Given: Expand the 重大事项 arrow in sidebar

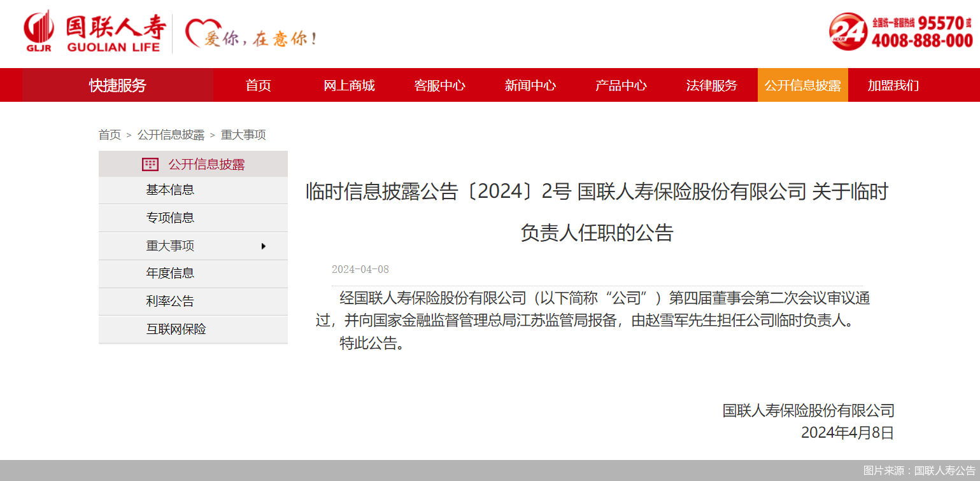Looking at the screenshot, I should [264, 246].
